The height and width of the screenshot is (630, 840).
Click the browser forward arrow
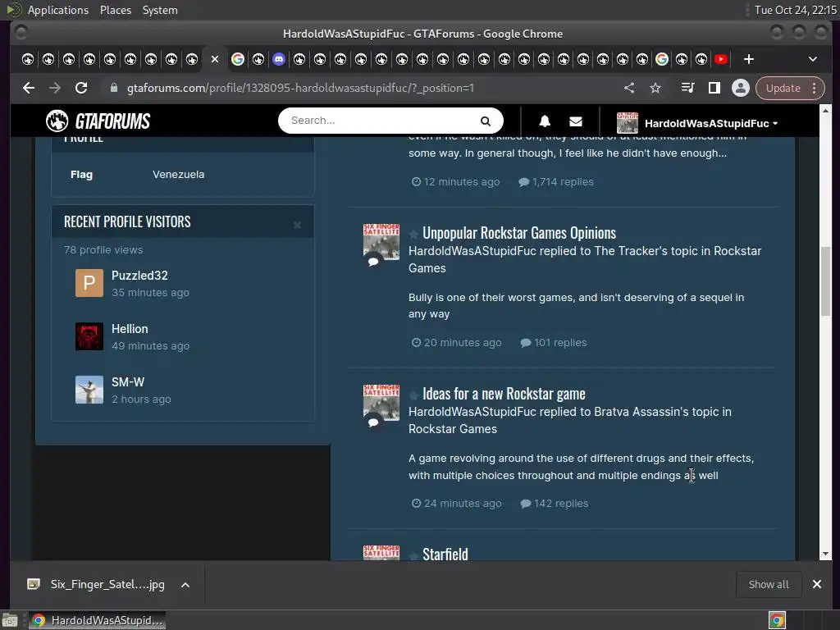tap(55, 88)
